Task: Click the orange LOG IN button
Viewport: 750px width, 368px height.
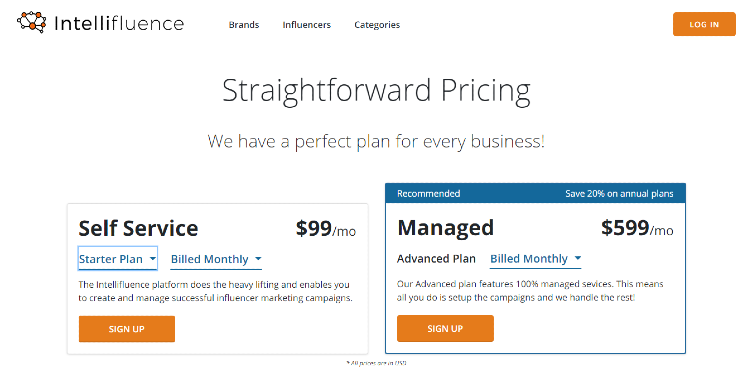Action: tap(704, 24)
